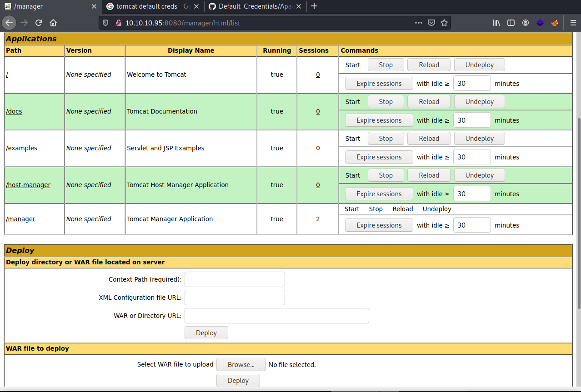Viewport: 581px width, 392px height.
Task: Expire sessions for /examples
Action: tap(379, 157)
